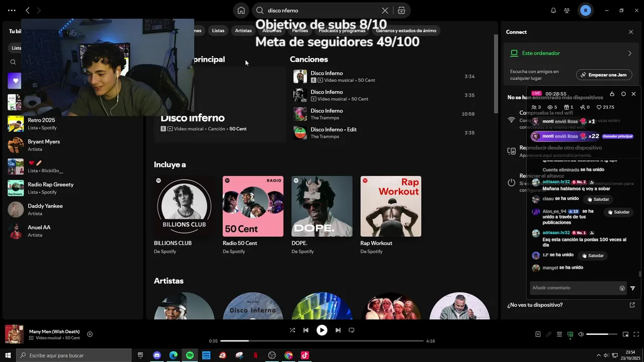Viewport: 644px width, 362px height.
Task: Open the lyrics microphone icon
Action: (x=548, y=334)
